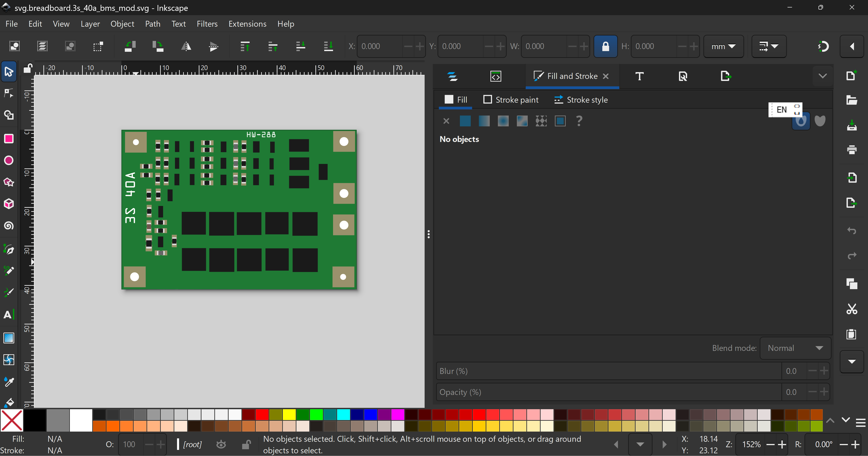Click the Flip horizontally icon

[x=186, y=46]
